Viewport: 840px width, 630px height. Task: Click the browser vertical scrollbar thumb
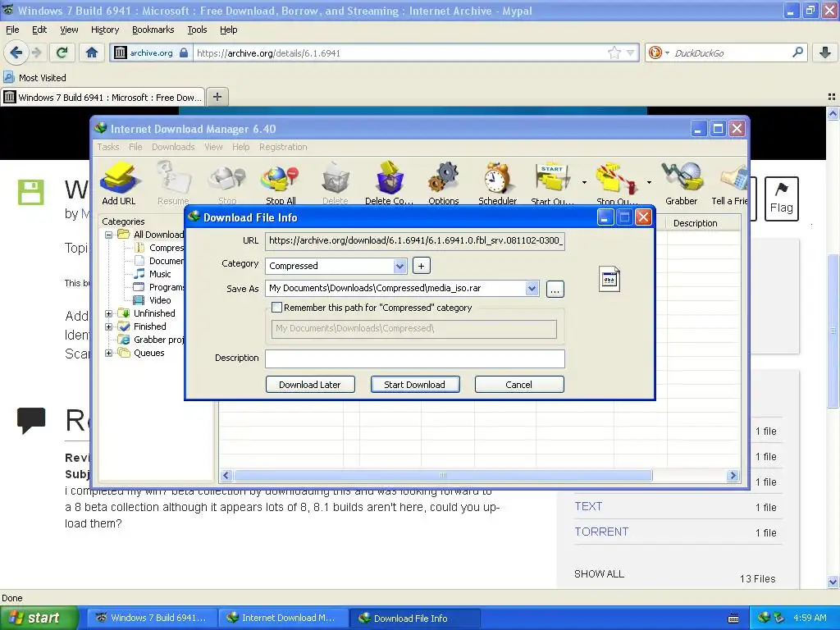833,331
